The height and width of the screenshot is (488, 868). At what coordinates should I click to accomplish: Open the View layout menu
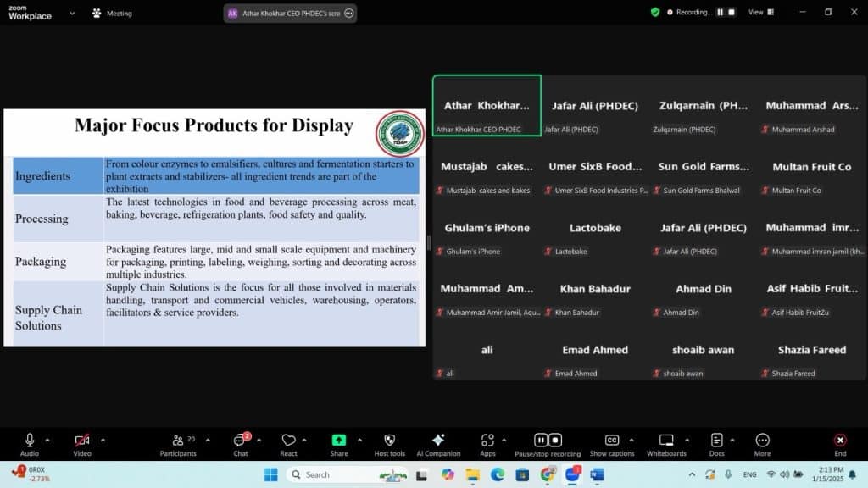click(x=759, y=13)
